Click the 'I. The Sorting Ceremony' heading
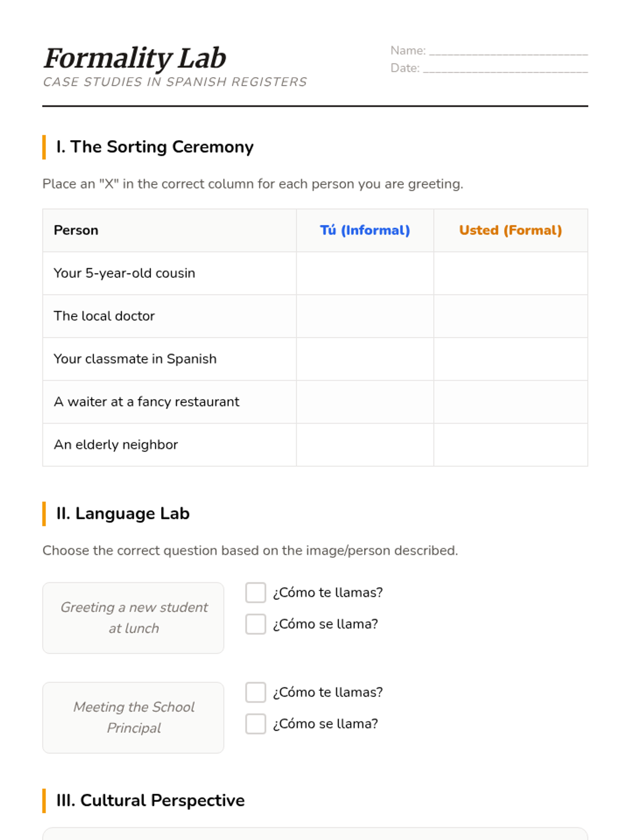This screenshot has height=840, width=630. (x=155, y=147)
